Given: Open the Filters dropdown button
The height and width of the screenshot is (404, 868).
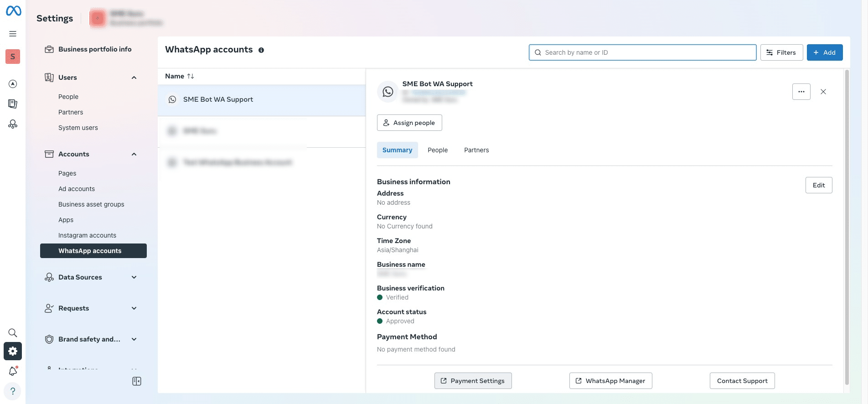Looking at the screenshot, I should (781, 52).
